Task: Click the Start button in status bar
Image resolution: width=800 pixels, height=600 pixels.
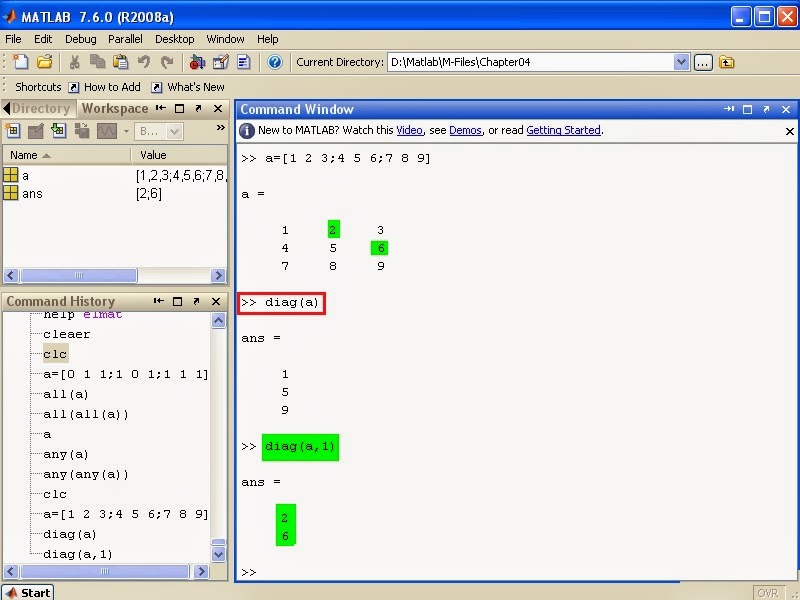Action: (x=26, y=592)
